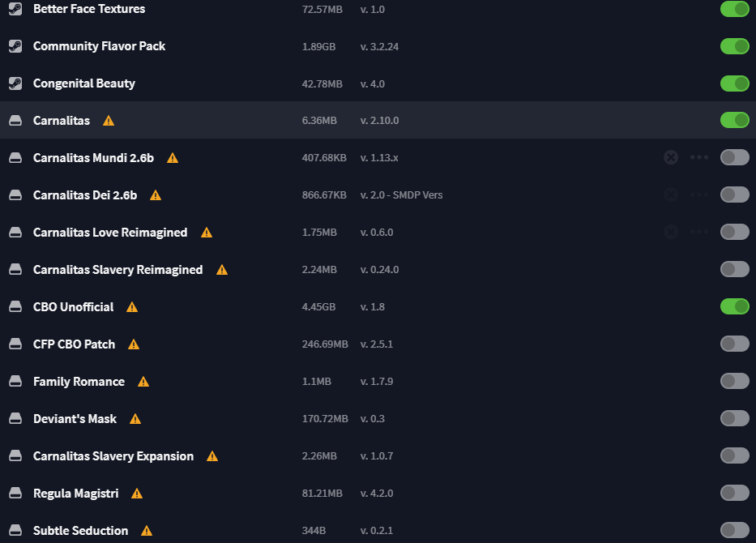Open more options for Carnalitas Dei 2.6b

point(699,195)
